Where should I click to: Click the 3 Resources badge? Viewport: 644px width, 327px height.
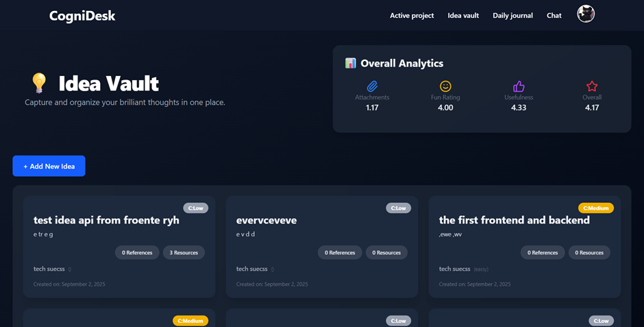184,252
